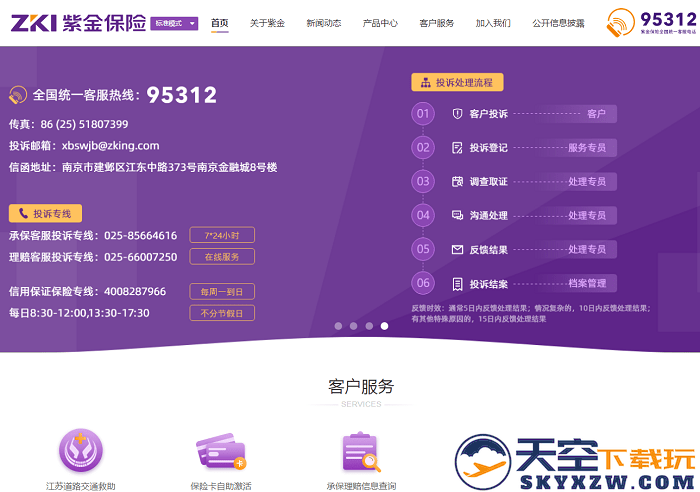Click step 05 circle

pos(423,249)
